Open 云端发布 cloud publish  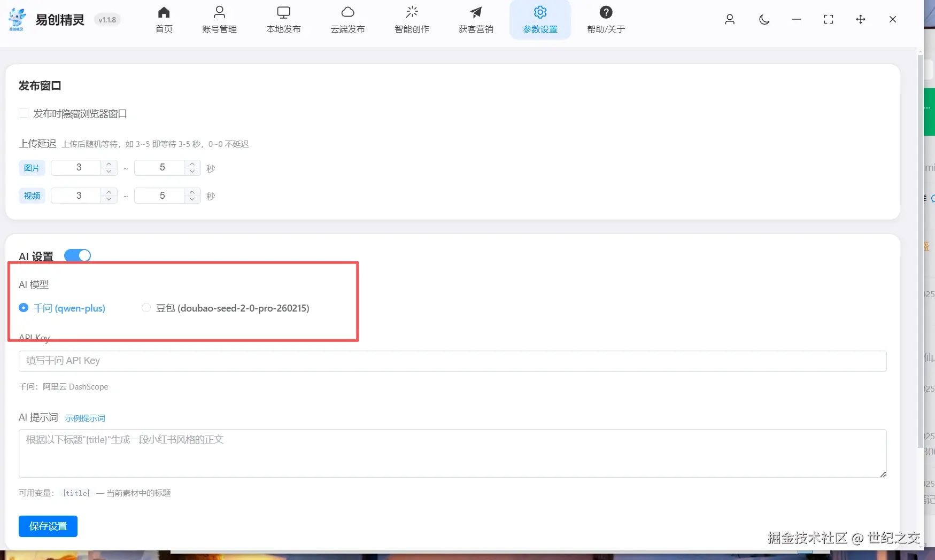click(x=347, y=20)
